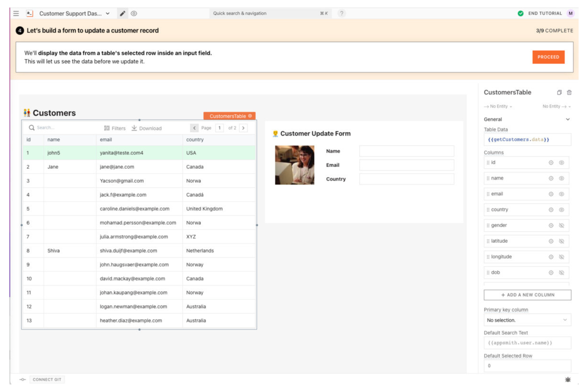Viewport: 588px width, 392px height.
Task: Duplicate the CustomersTable widget
Action: click(559, 92)
